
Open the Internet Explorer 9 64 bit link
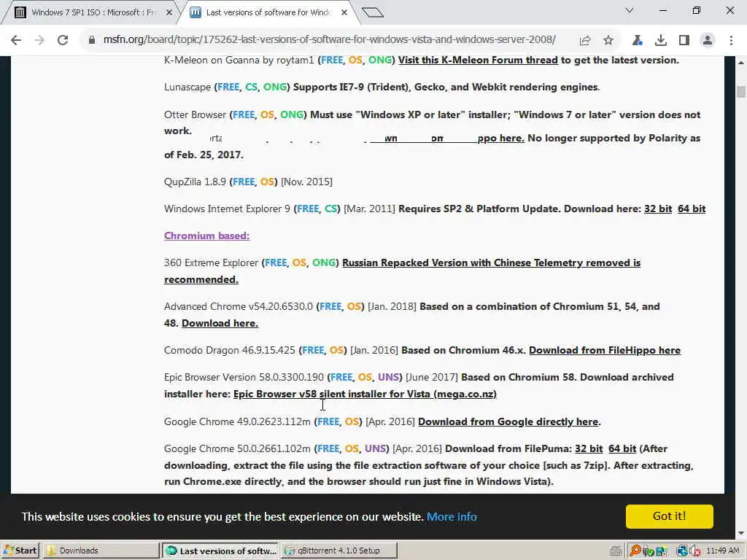point(692,209)
